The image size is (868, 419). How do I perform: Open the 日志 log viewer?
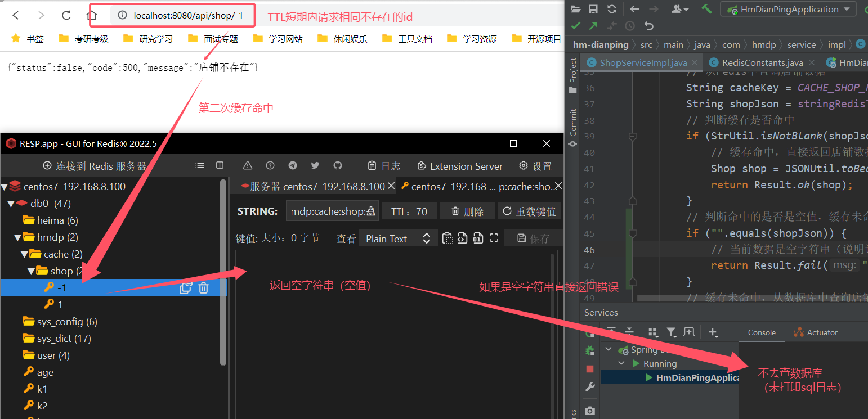(384, 166)
